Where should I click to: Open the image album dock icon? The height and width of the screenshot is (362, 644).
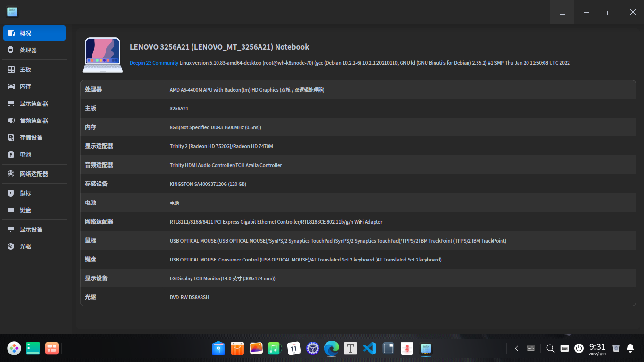coord(256,348)
